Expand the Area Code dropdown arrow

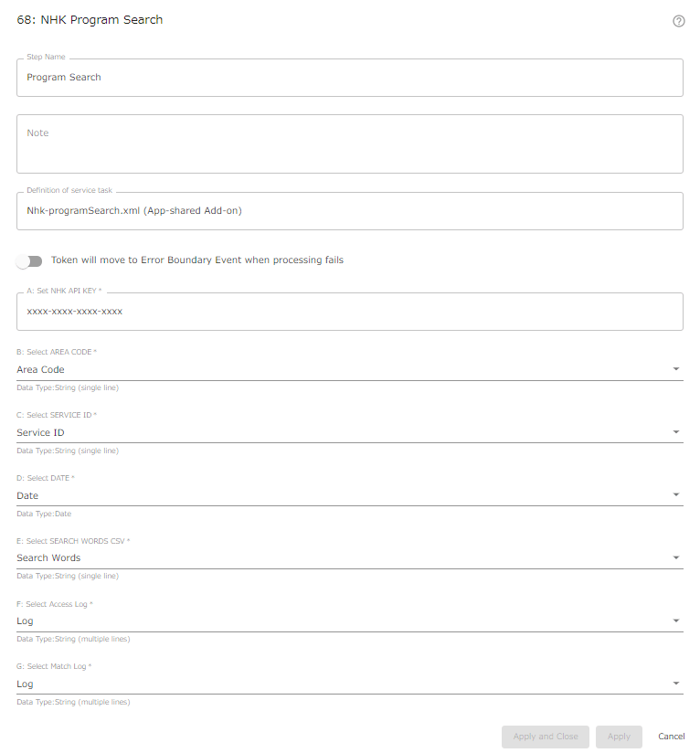pos(676,369)
